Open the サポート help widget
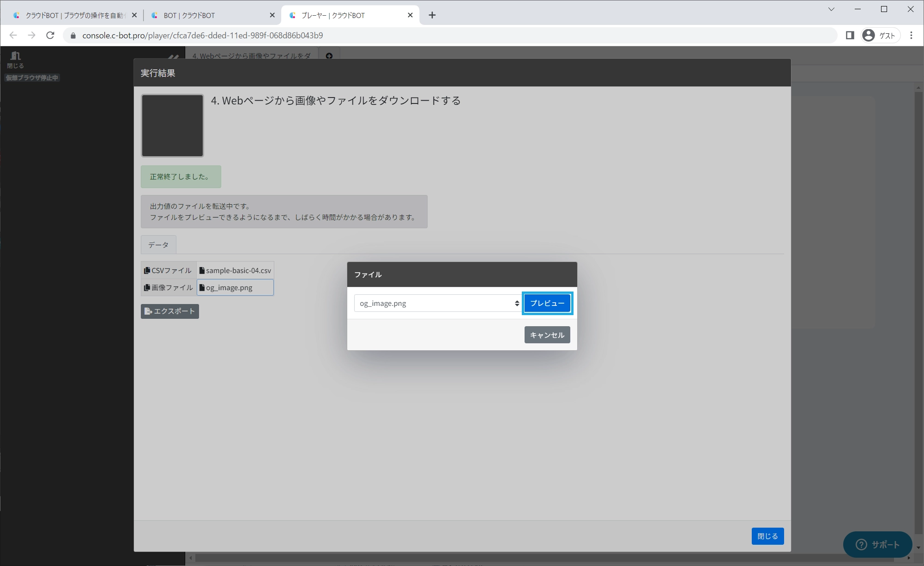 point(877,544)
